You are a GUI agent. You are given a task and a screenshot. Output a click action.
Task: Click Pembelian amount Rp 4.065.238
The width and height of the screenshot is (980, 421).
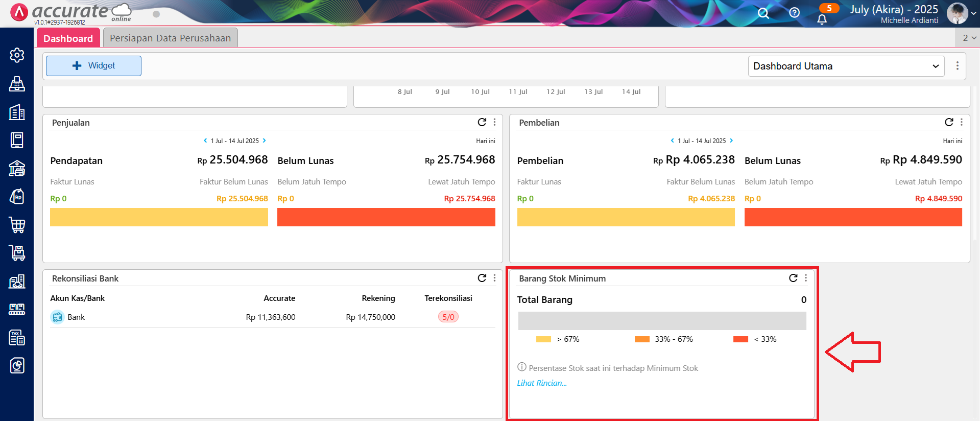click(x=694, y=160)
